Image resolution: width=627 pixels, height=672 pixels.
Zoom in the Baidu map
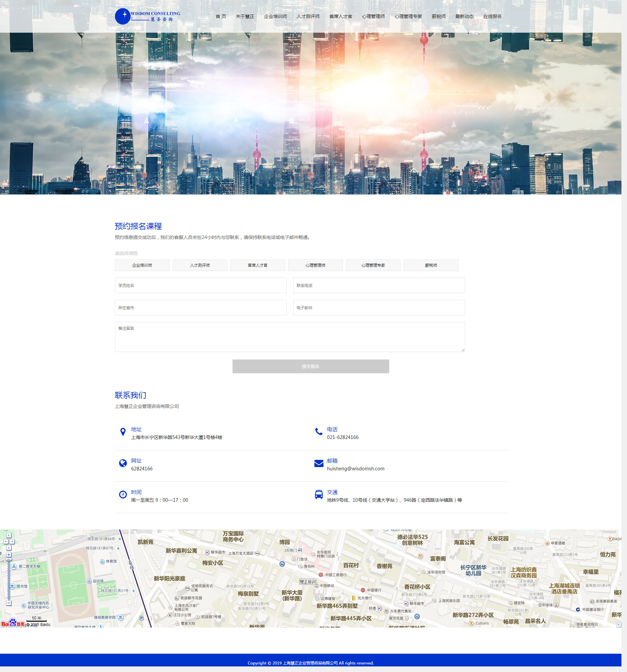point(9,555)
